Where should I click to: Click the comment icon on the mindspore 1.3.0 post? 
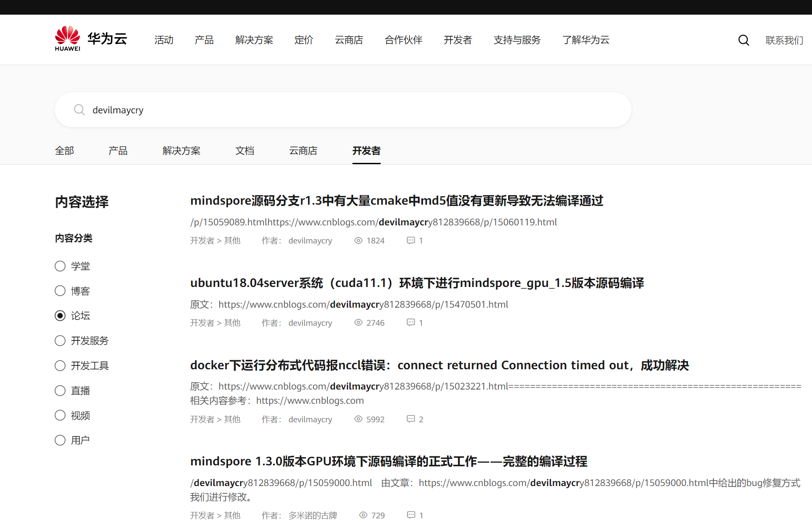tap(411, 515)
